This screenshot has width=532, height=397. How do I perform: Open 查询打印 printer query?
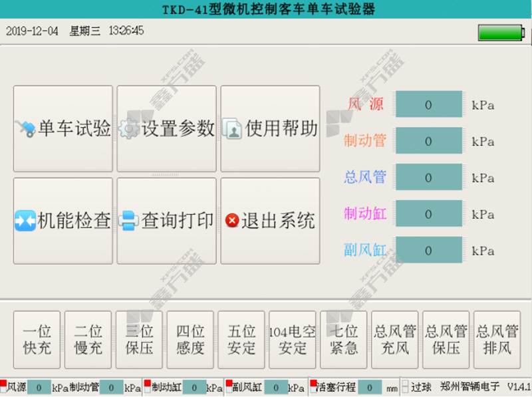coord(166,221)
